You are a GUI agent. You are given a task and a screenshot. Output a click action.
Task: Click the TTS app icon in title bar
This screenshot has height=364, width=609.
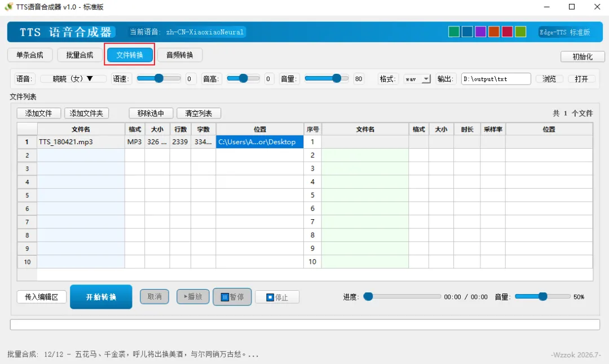click(8, 7)
